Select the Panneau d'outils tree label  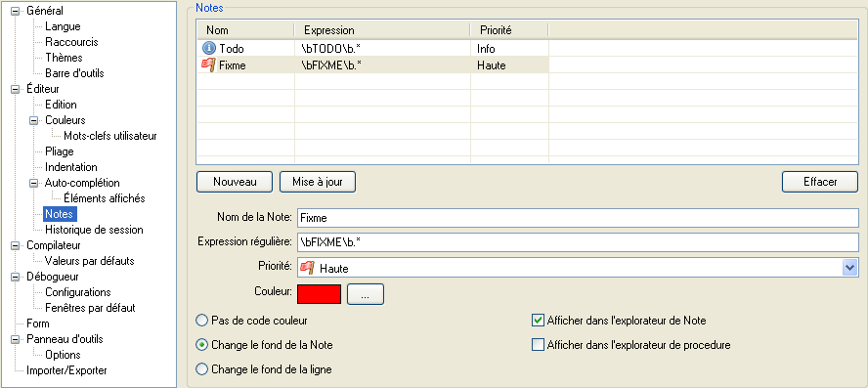click(x=65, y=339)
